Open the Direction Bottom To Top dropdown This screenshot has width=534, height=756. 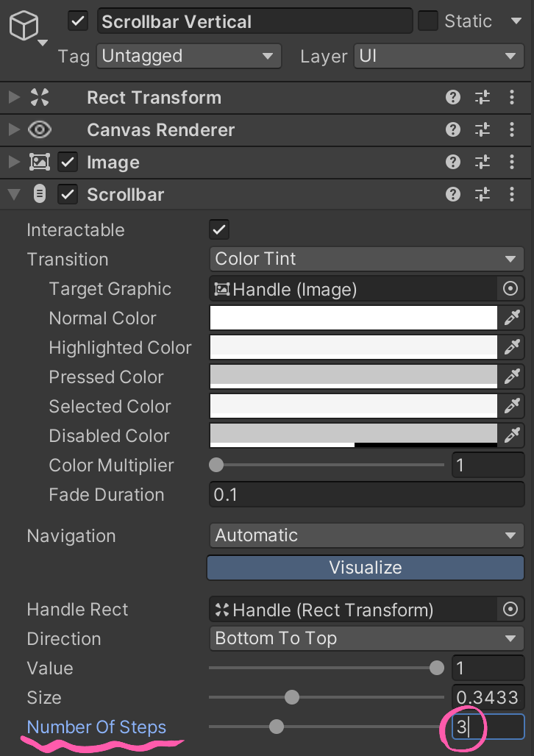[x=366, y=638]
